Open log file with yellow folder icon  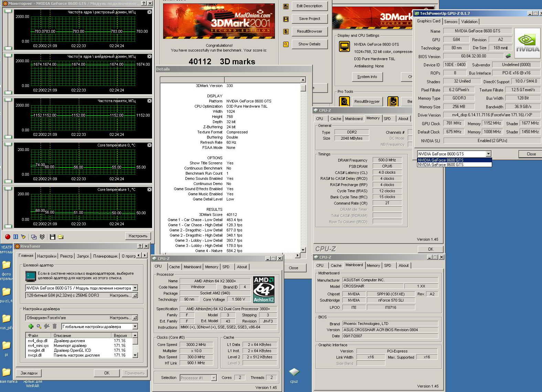[x=61, y=237]
